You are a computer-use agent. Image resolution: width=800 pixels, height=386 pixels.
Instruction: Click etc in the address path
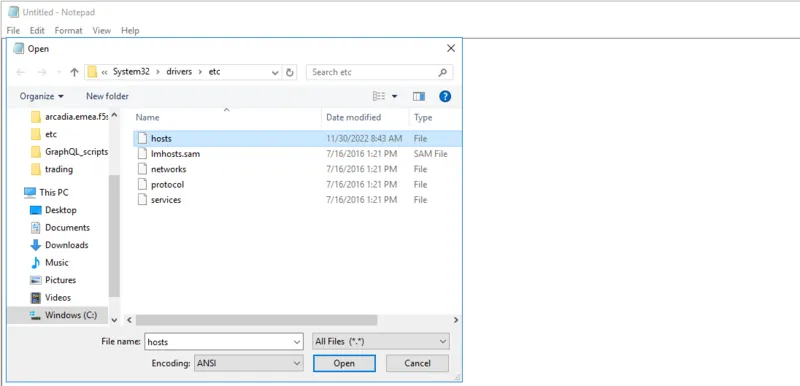point(214,72)
